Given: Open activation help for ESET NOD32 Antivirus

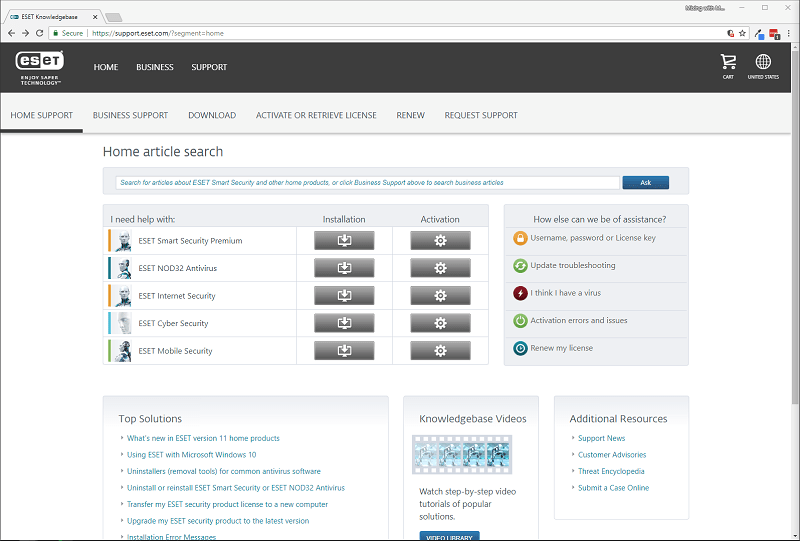Looking at the screenshot, I should coord(440,268).
